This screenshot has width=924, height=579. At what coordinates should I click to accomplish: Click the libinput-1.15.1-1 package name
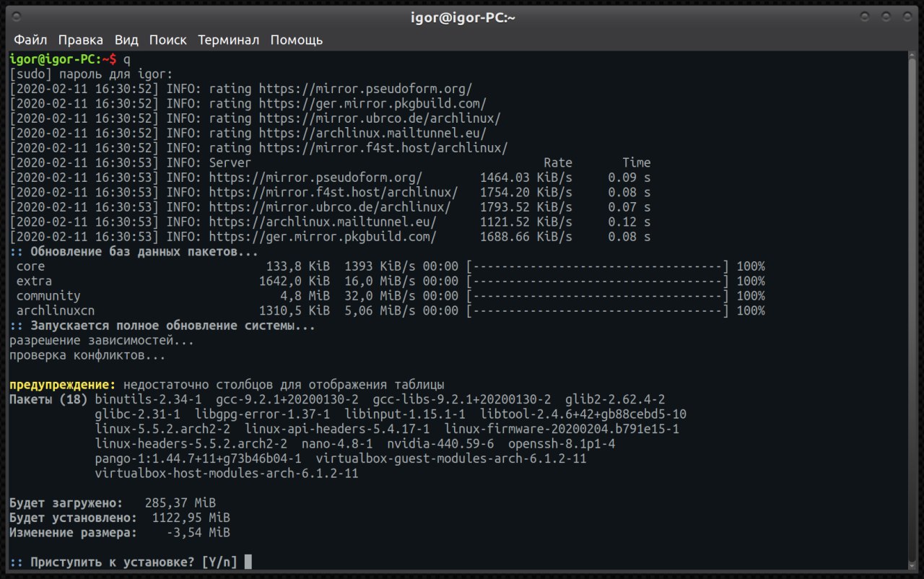405,414
